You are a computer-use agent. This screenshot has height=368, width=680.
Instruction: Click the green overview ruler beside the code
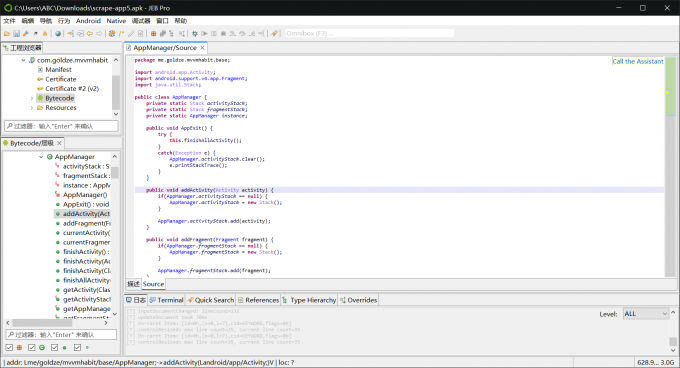tap(670, 87)
